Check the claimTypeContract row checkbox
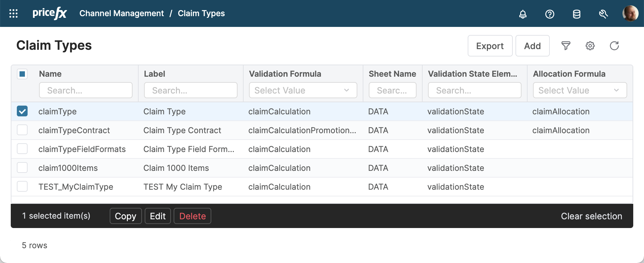644x263 pixels. pyautogui.click(x=22, y=130)
